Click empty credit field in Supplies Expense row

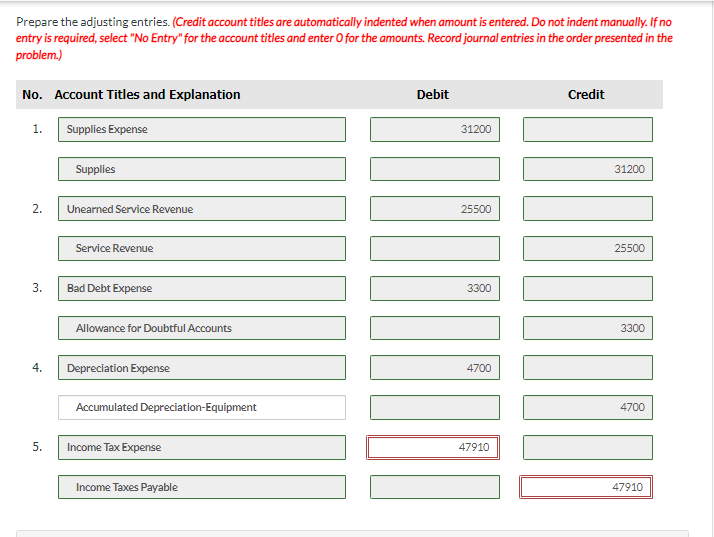588,129
